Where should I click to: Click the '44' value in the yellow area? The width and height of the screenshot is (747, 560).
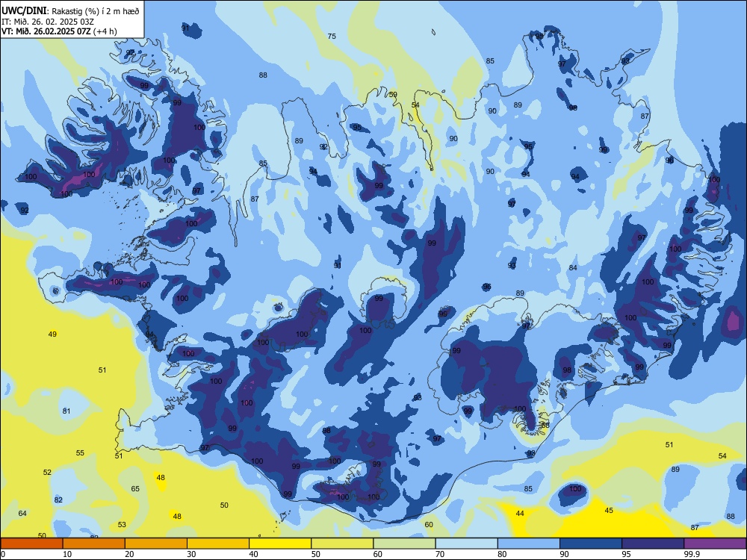pyautogui.click(x=520, y=514)
